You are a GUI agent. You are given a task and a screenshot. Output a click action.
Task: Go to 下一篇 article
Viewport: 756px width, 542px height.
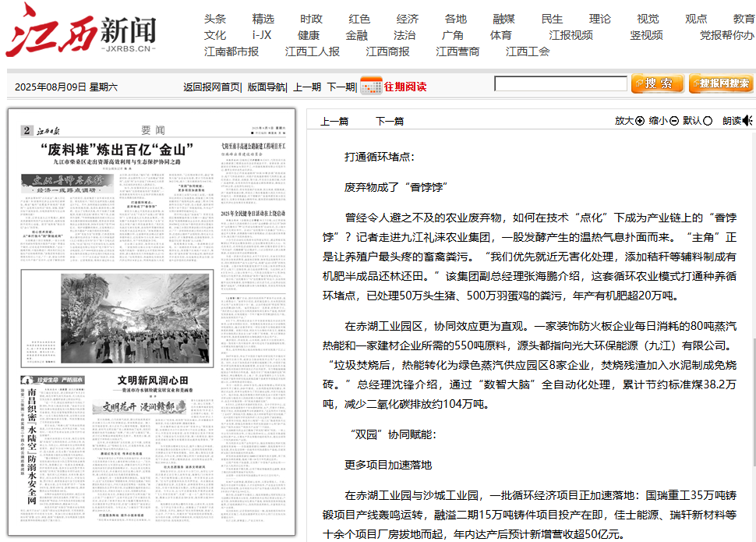coord(390,121)
